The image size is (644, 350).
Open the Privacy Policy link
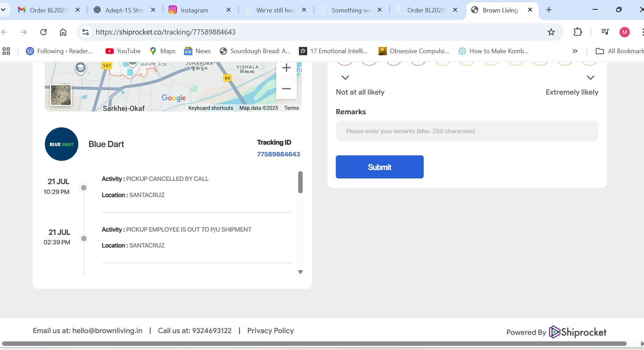pos(270,331)
